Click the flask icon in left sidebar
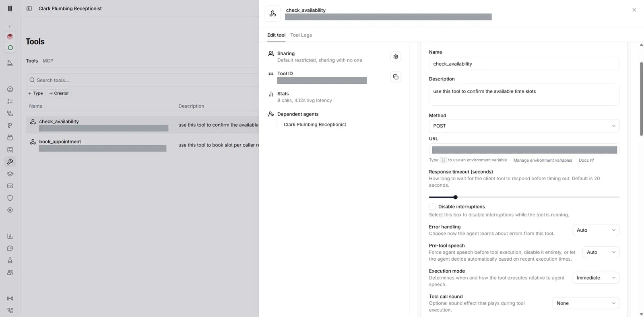The height and width of the screenshot is (317, 644). click(x=10, y=260)
